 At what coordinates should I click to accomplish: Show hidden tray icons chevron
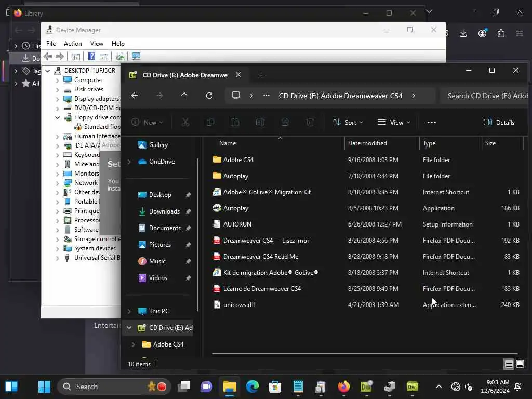438,387
